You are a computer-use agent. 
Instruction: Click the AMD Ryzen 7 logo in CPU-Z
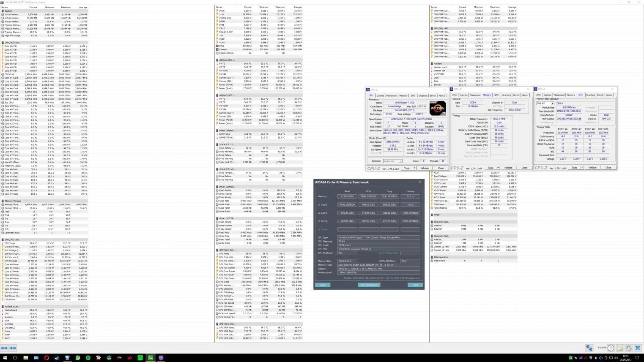click(438, 108)
